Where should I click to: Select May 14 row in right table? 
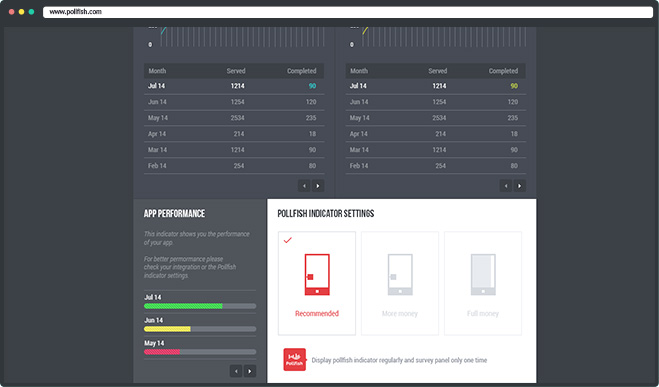coord(436,118)
